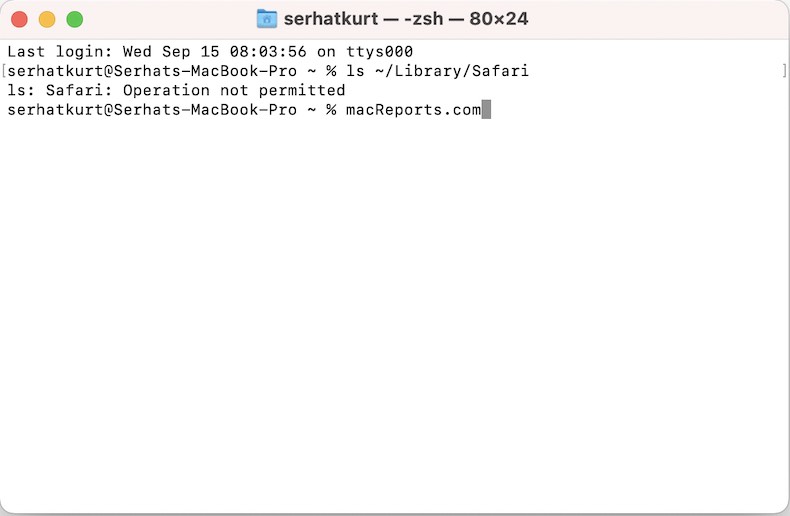
Task: Minimize the Terminal with the yellow button
Action: (x=47, y=20)
